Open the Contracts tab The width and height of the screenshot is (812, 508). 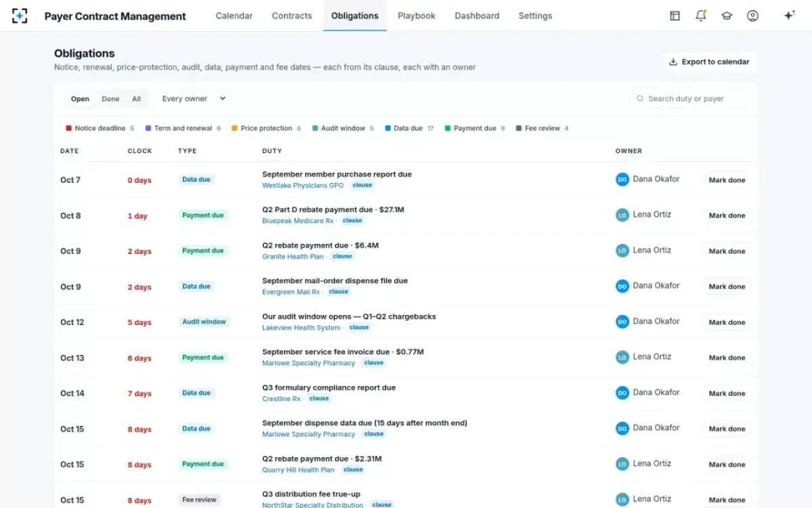pyautogui.click(x=292, y=16)
